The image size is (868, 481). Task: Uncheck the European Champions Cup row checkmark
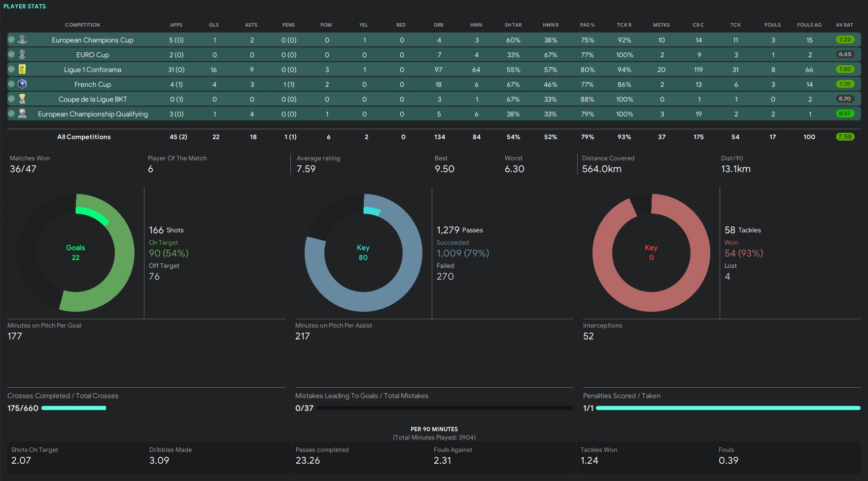point(11,39)
